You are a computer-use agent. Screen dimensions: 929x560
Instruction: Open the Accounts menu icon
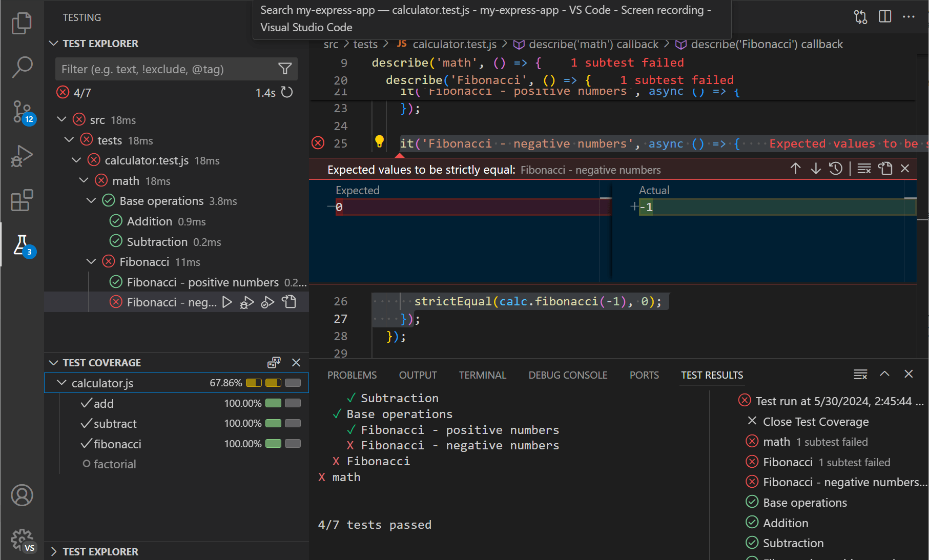22,495
